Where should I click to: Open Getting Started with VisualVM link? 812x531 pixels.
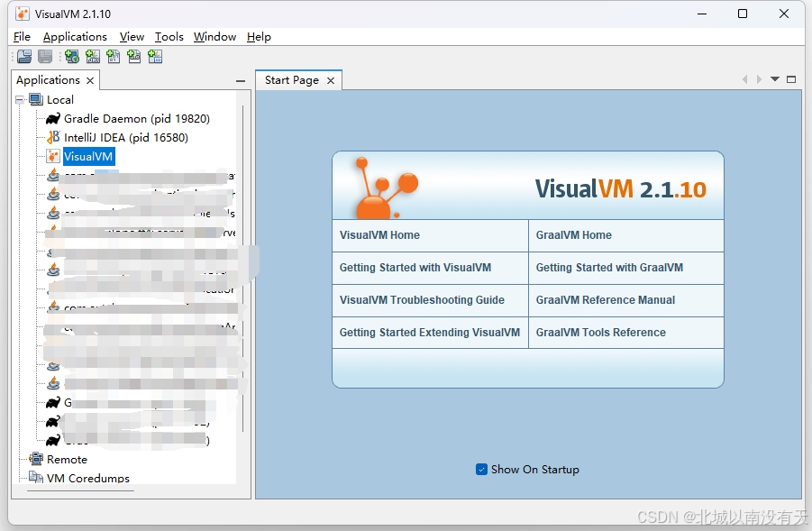coord(415,268)
